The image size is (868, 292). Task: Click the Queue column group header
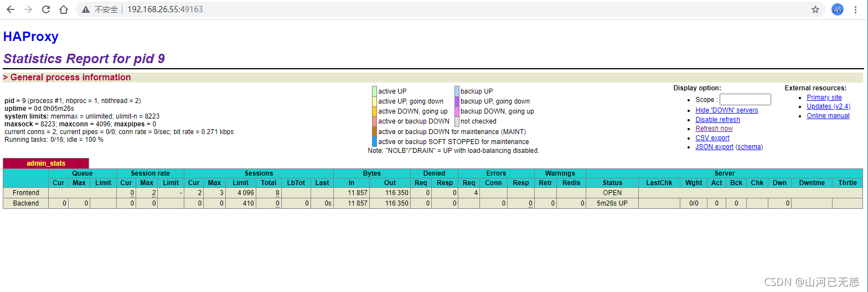coord(82,173)
